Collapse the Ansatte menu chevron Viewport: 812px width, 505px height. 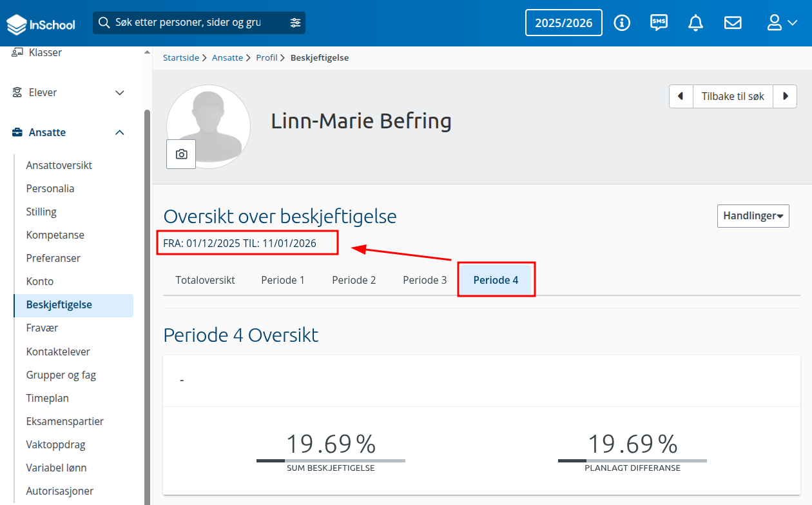click(120, 132)
